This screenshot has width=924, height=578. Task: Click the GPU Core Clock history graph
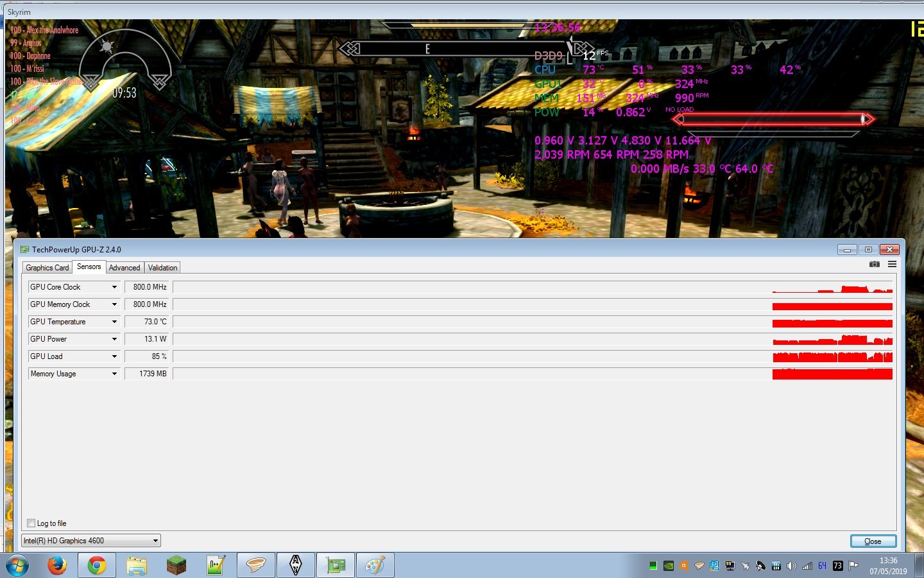pos(533,287)
